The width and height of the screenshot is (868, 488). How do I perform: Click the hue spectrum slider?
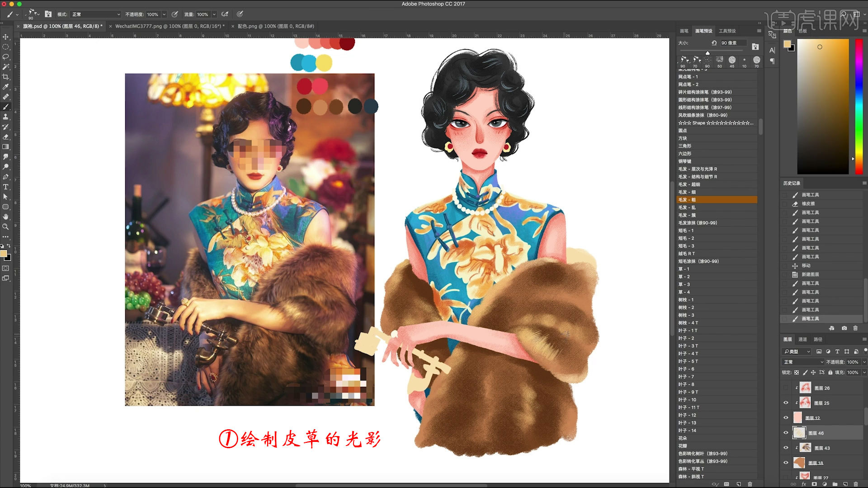pyautogui.click(x=859, y=107)
